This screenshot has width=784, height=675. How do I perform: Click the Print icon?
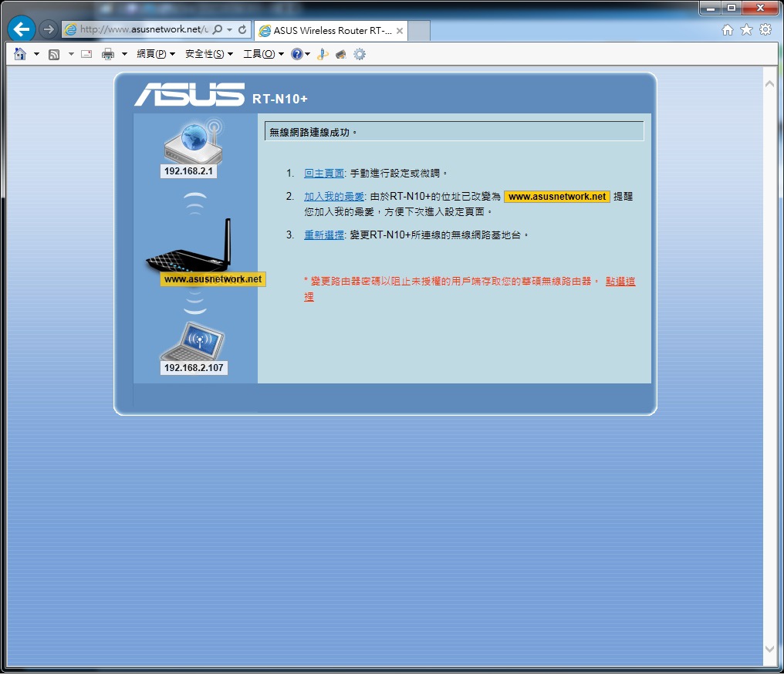pyautogui.click(x=108, y=54)
